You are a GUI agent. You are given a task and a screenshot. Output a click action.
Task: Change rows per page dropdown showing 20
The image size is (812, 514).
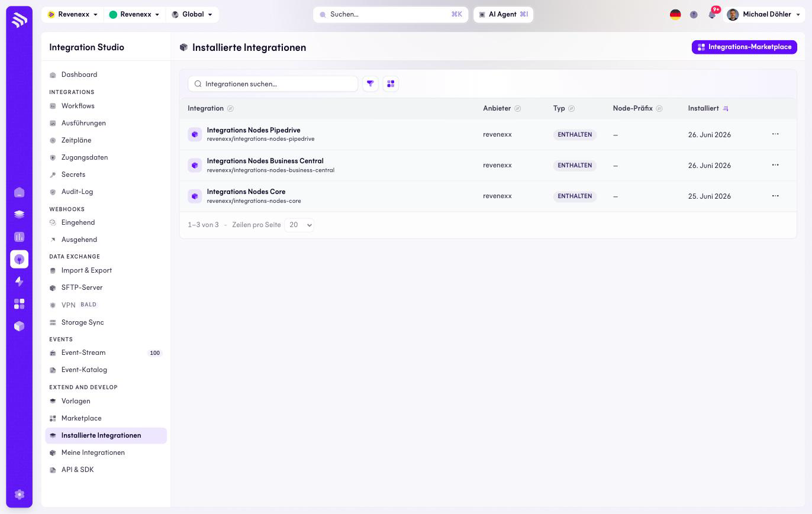[x=299, y=225]
